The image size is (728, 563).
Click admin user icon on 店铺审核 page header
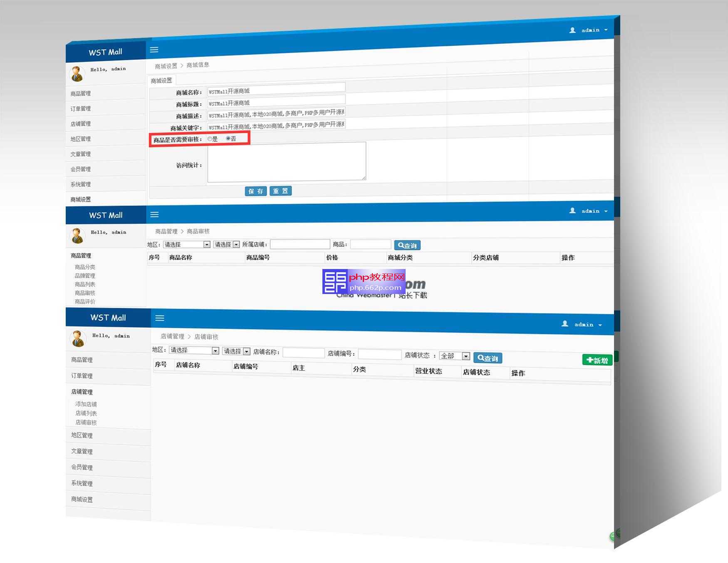click(565, 323)
